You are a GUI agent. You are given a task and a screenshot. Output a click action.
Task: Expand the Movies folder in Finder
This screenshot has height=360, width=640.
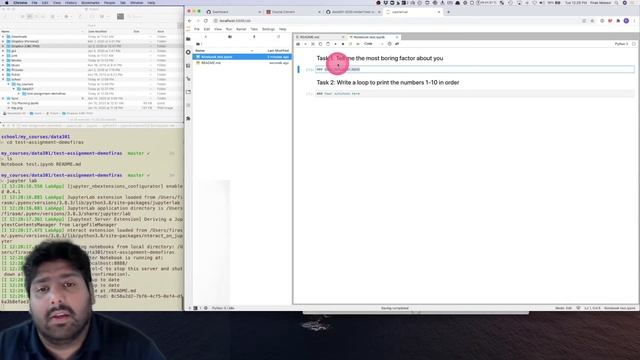[x=3, y=60]
